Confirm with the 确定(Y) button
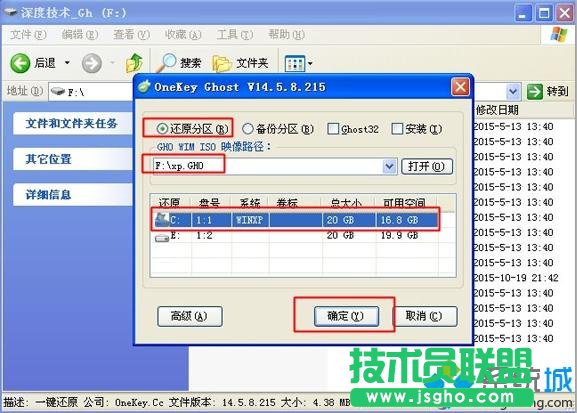577x413 pixels. (x=346, y=316)
